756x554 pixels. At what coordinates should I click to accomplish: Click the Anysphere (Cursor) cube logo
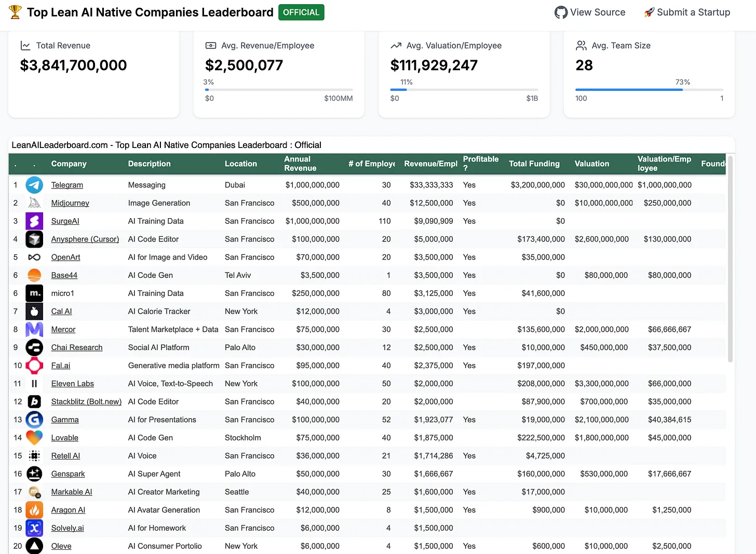[x=34, y=239]
